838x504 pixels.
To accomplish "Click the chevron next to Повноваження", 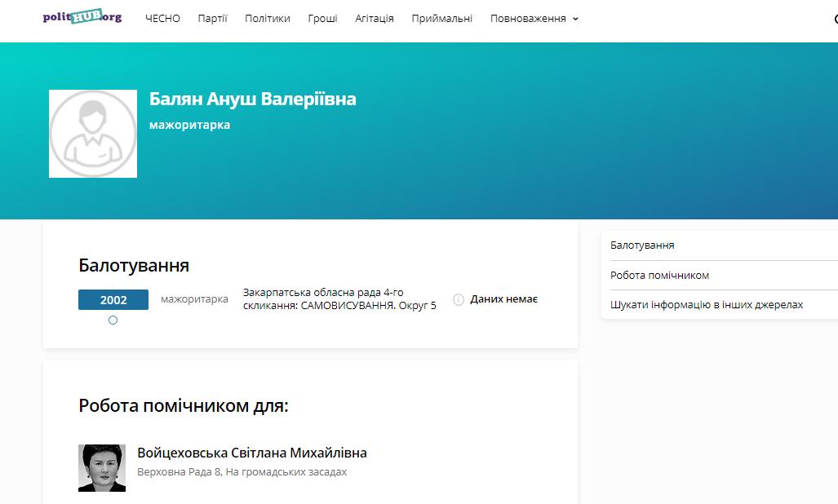I will click(575, 19).
